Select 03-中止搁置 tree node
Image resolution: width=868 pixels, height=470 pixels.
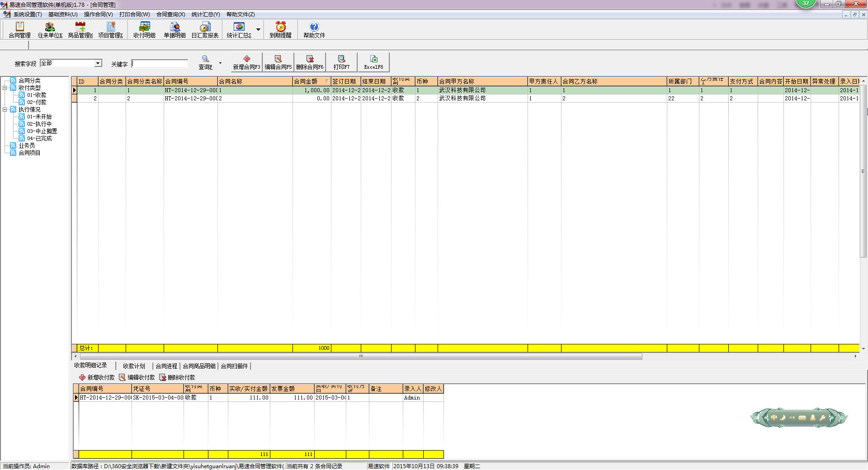coord(42,131)
